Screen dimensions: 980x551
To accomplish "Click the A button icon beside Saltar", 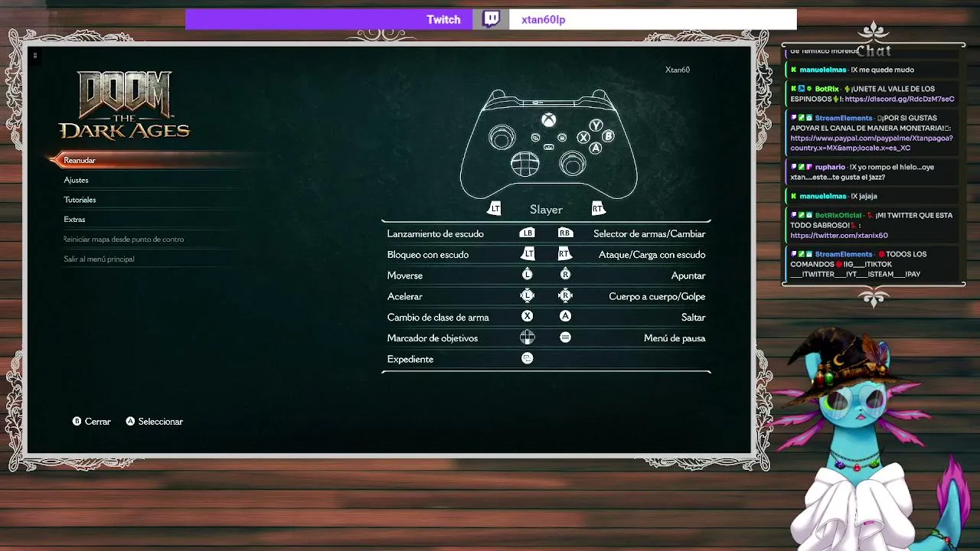I will 565,316.
